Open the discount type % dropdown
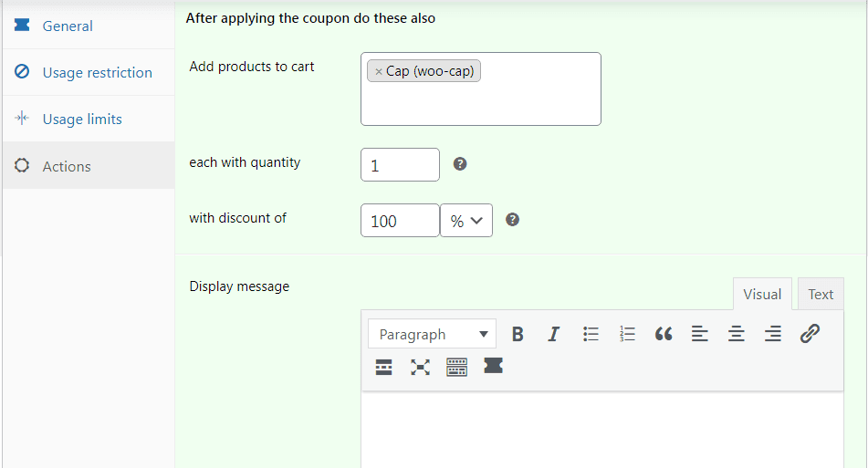 point(466,221)
